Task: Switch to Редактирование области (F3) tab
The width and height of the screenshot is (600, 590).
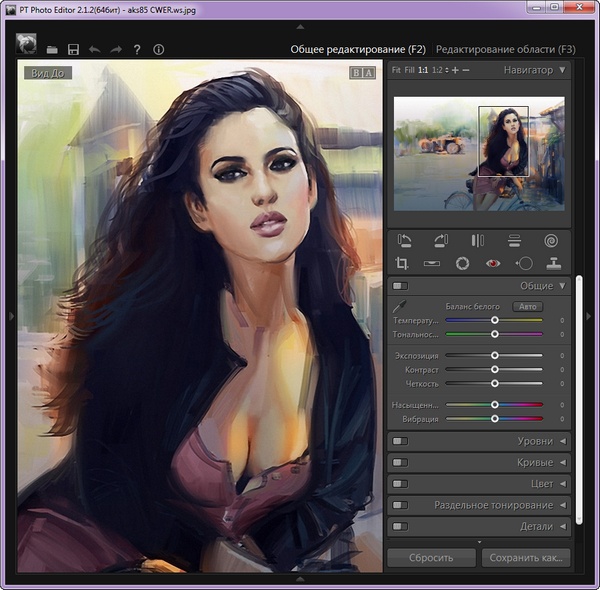Action: pyautogui.click(x=505, y=49)
